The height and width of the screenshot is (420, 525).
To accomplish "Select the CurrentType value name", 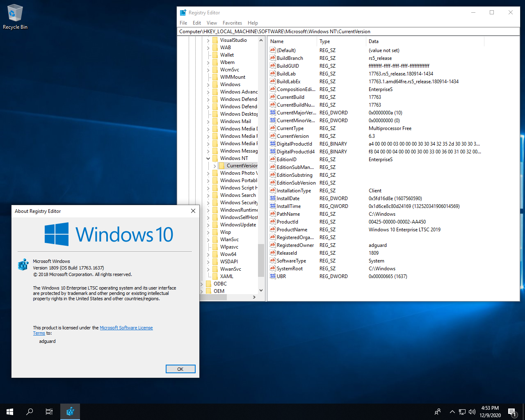I will [x=290, y=128].
